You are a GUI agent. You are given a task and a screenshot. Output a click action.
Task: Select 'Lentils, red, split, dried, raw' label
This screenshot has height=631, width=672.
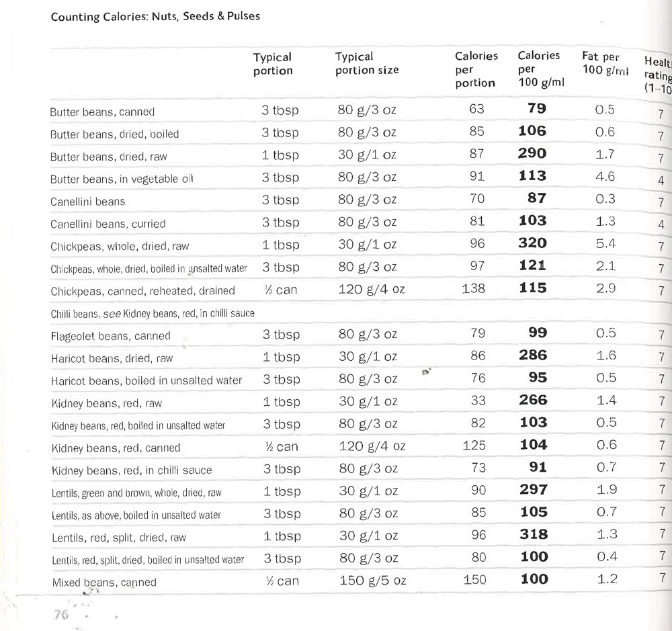[x=119, y=538]
